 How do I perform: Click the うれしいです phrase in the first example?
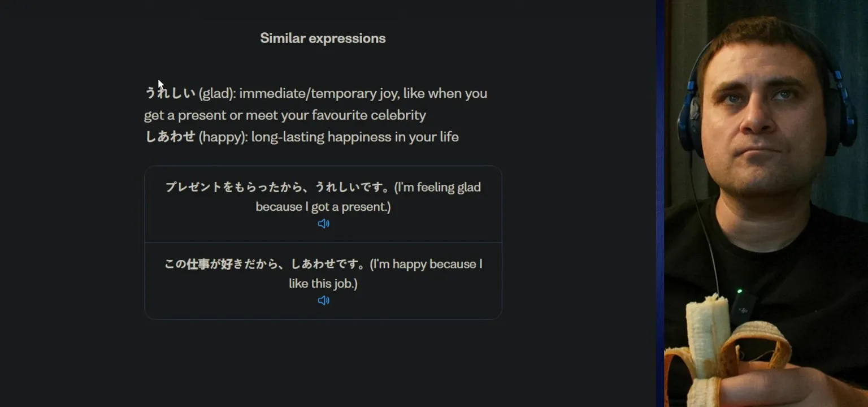(352, 187)
